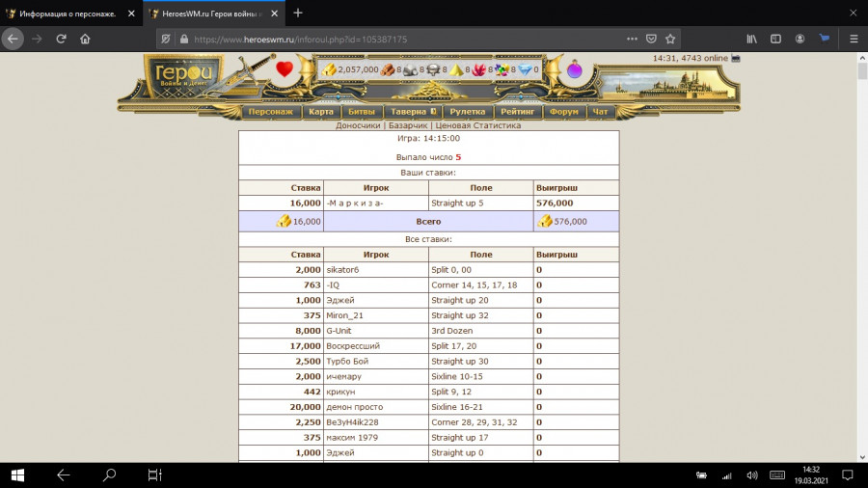
Task: Open a new browser tab
Action: click(298, 14)
